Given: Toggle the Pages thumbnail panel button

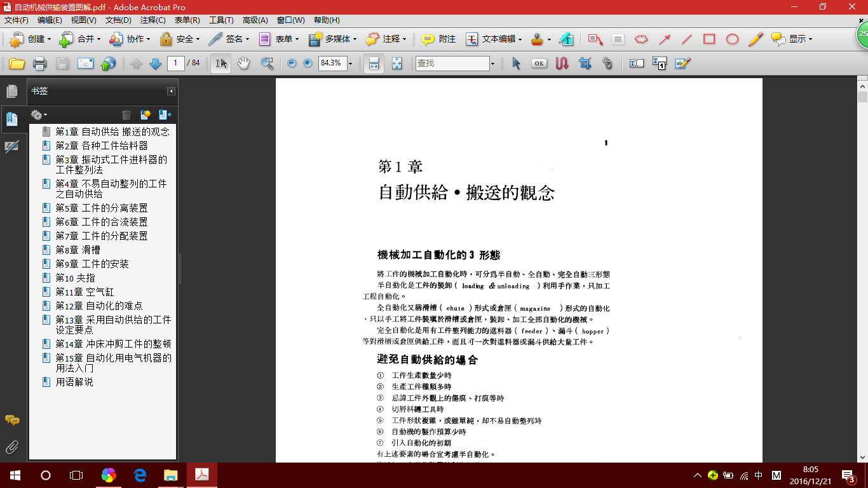Looking at the screenshot, I should coord(12,91).
